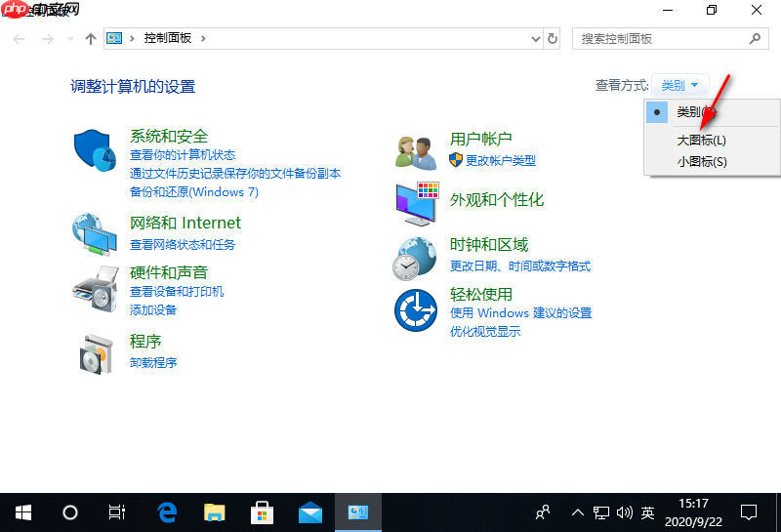Open the Clock and Region globe icon

click(414, 259)
